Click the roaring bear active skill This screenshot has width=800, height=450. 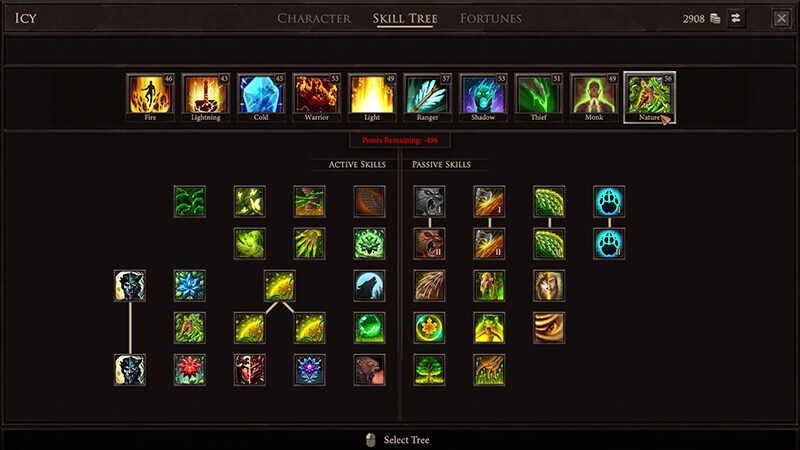[x=369, y=370]
